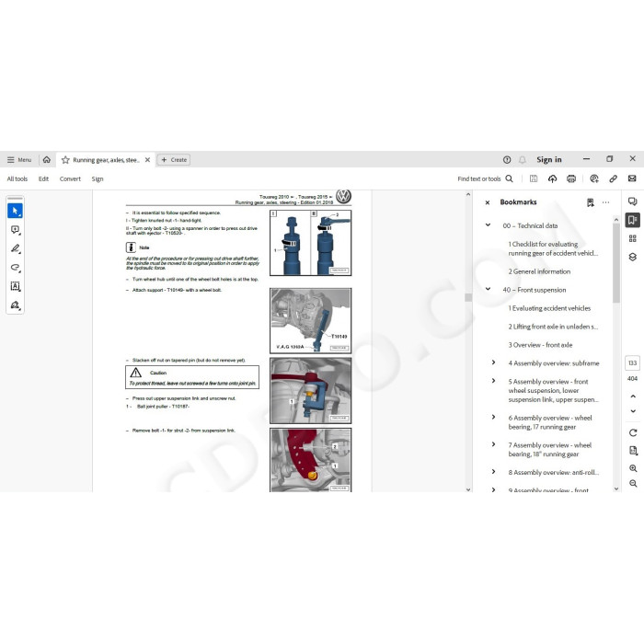The image size is (644, 644).
Task: Open bookmark 2 Lifting front axle in unladen
Action: pyautogui.click(x=553, y=327)
